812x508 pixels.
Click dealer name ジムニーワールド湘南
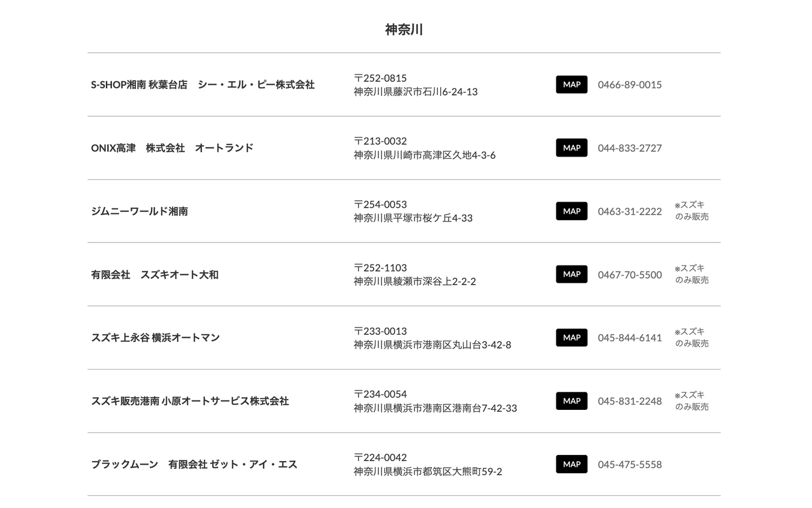(x=140, y=211)
